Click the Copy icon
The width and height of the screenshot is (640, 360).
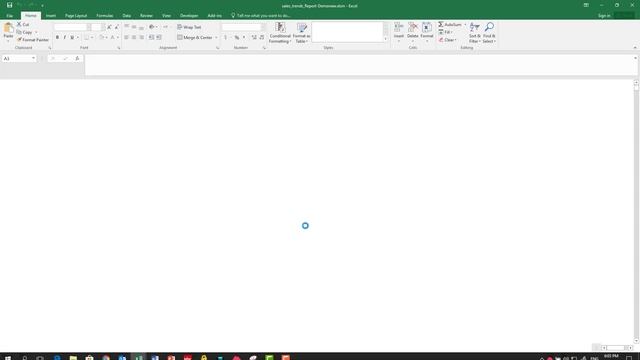point(19,32)
